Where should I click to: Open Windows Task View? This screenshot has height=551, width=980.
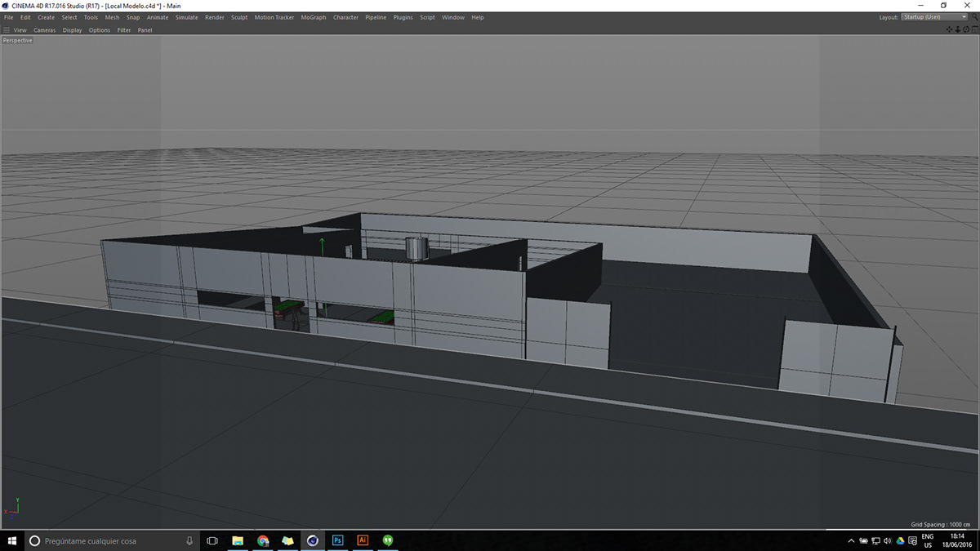coord(212,540)
